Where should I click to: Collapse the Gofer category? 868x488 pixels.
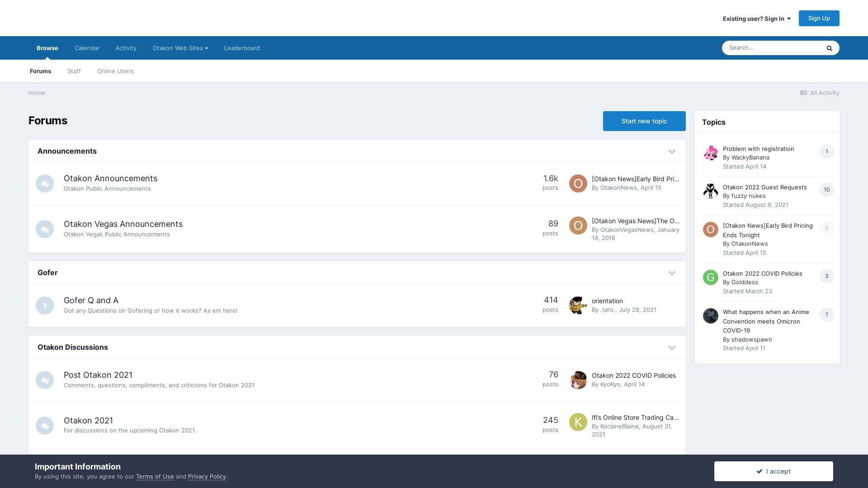tap(672, 273)
